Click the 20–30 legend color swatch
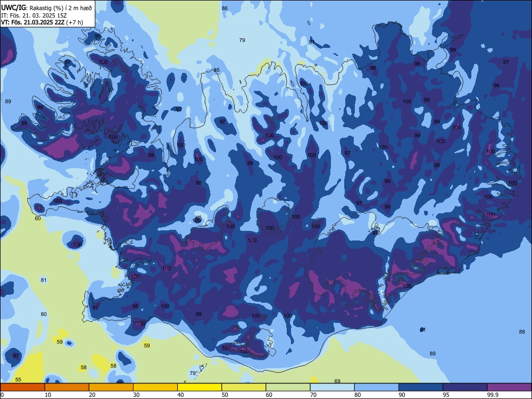Image resolution: width=532 pixels, height=399 pixels. coord(111,387)
